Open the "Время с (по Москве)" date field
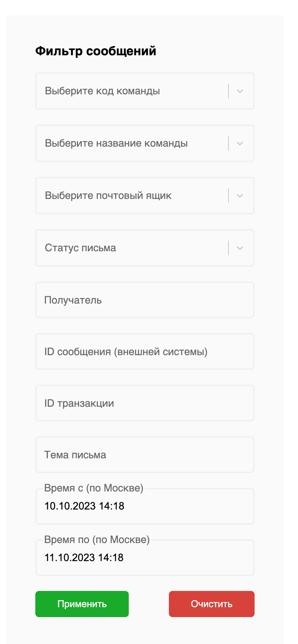298x644 pixels. (145, 506)
